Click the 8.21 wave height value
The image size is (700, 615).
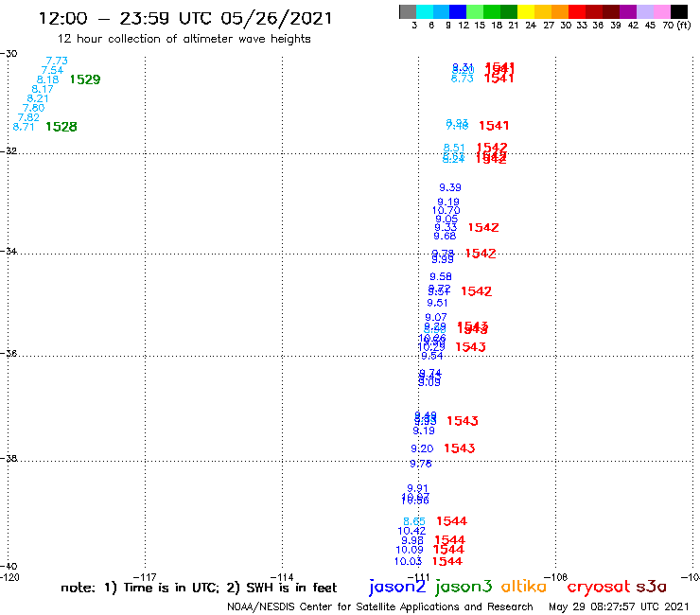tap(38, 98)
